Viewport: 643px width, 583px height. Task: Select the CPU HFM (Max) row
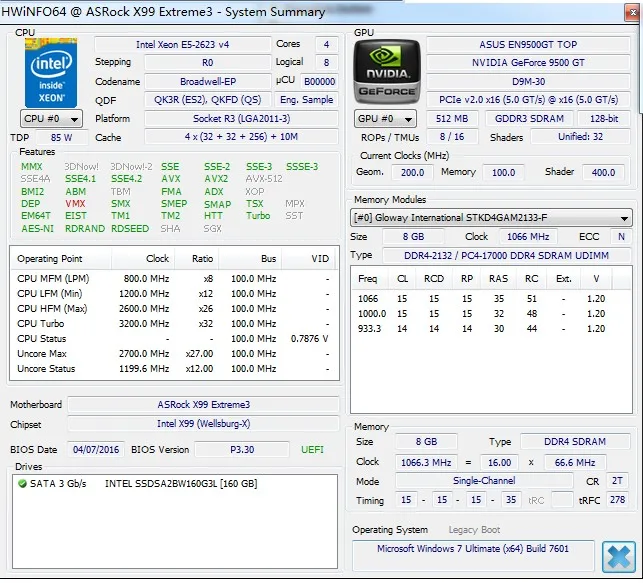tap(174, 309)
